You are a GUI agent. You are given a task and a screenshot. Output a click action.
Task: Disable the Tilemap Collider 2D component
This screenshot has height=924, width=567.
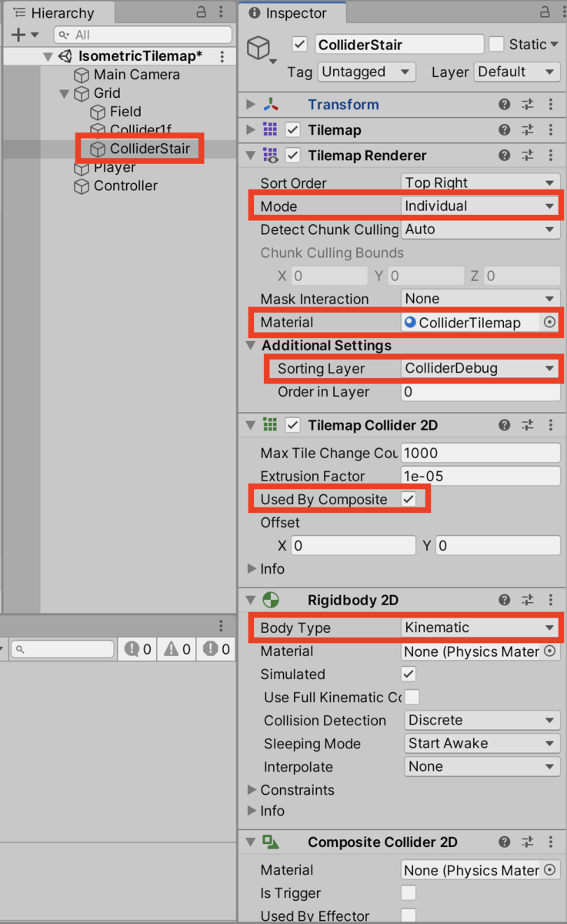tap(292, 425)
